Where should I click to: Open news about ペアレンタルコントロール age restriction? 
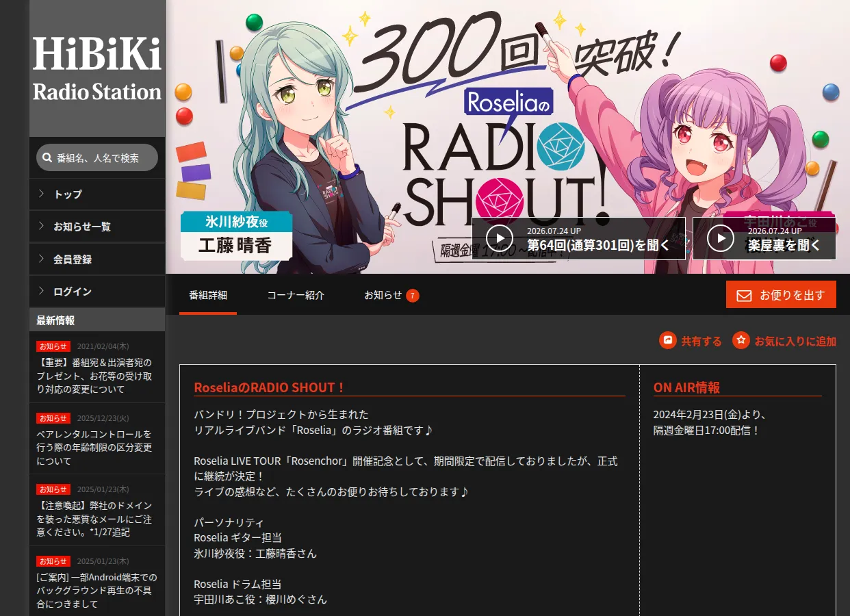[94, 448]
